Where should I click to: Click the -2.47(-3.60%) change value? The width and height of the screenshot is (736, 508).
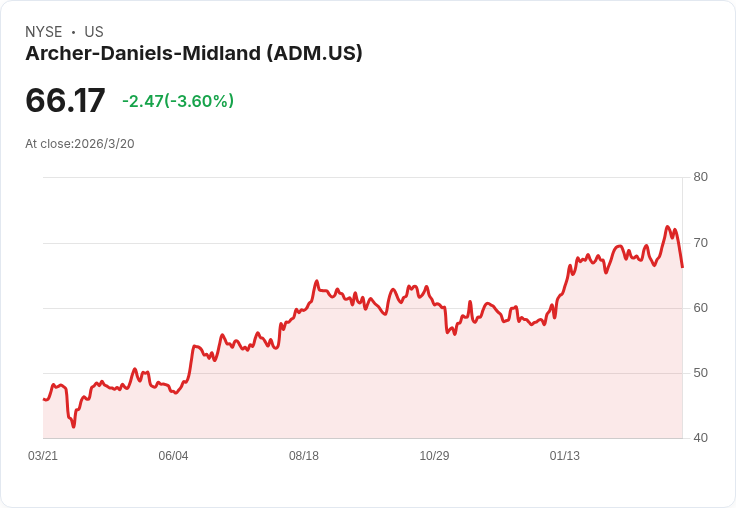click(x=178, y=101)
